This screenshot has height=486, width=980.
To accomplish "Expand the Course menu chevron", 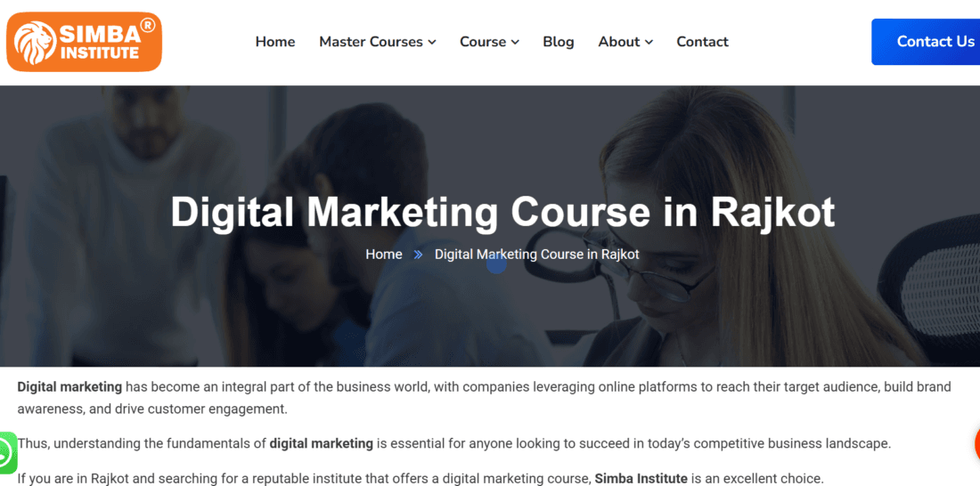I will [515, 43].
